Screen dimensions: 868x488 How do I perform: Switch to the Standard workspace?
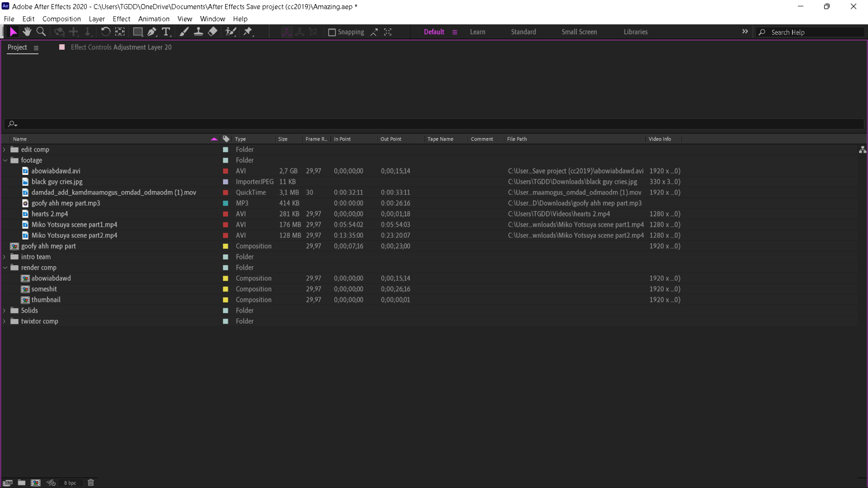point(523,32)
